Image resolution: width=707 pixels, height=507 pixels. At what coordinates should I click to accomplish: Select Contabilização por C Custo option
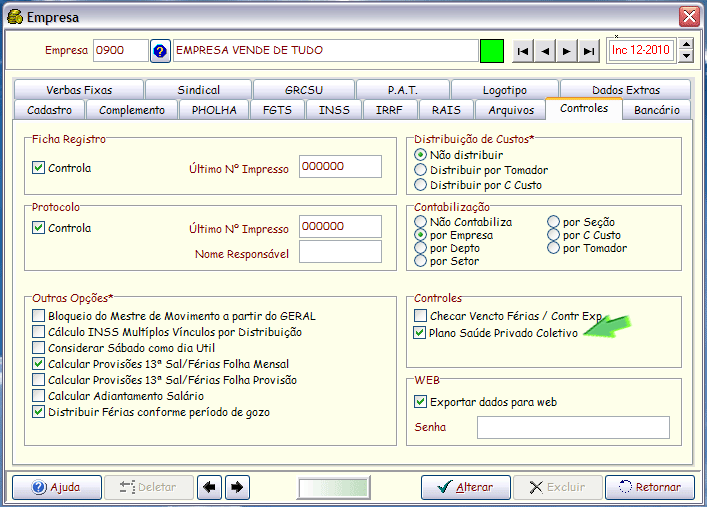553,235
